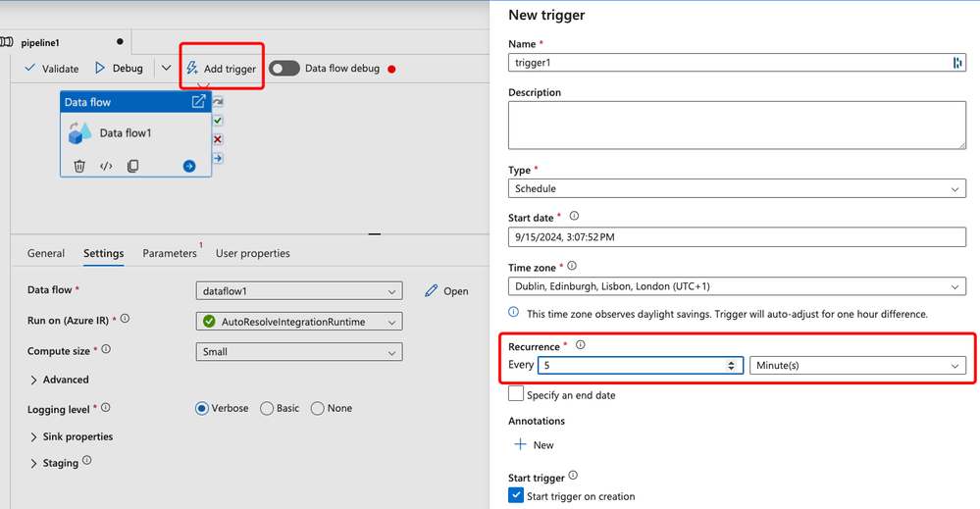Click the green success checkmark connector
Image resolution: width=980 pixels, height=509 pixels.
218,121
